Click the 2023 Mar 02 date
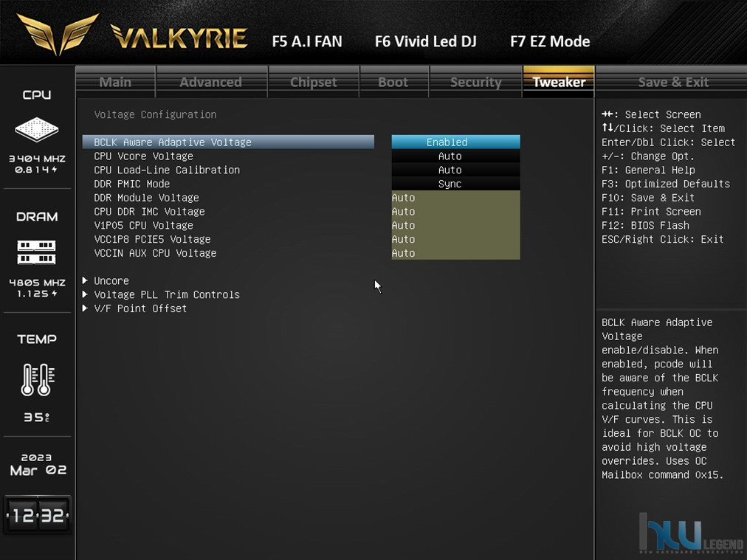Screen dimensions: 747x560 click(x=37, y=464)
